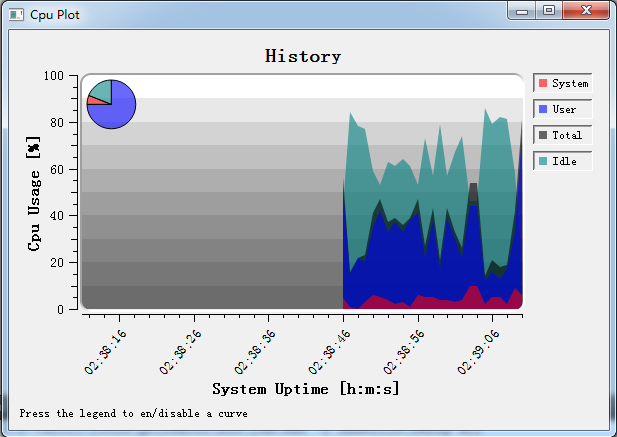Click the 40 value on y-axis
Viewport: 617px width, 437px height.
point(57,216)
